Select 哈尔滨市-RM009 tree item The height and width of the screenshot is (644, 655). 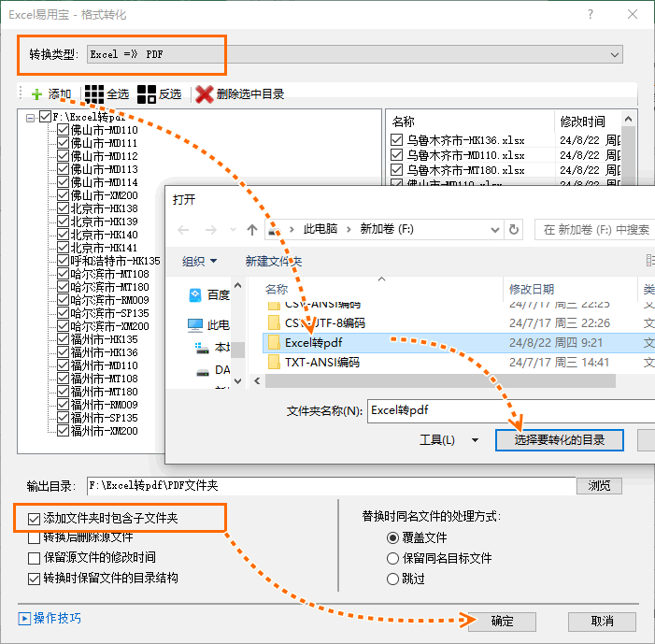(109, 300)
